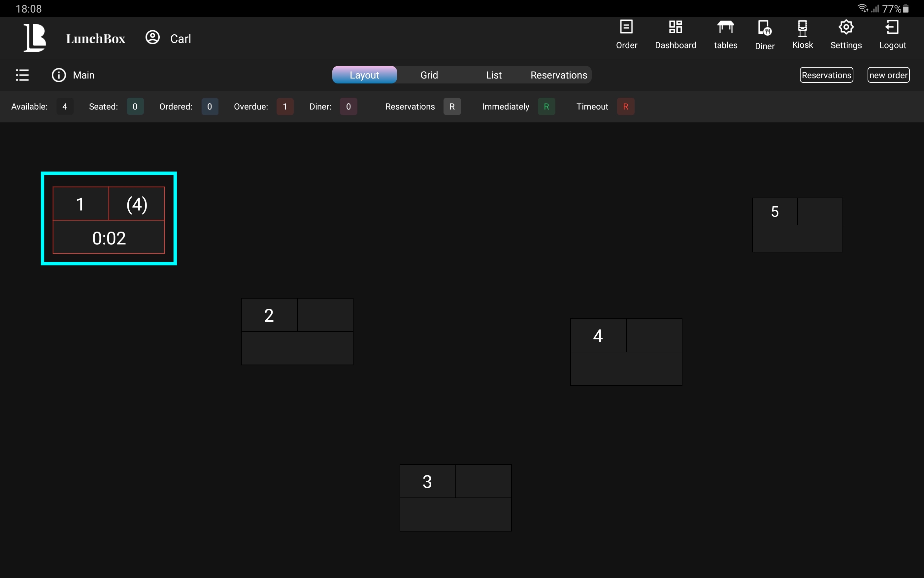Select table 3 on the floor layout
This screenshot has height=578, width=924.
(x=455, y=498)
